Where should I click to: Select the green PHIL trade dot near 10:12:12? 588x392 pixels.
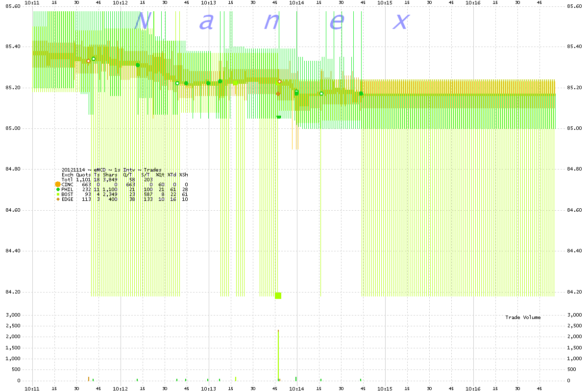pos(138,65)
